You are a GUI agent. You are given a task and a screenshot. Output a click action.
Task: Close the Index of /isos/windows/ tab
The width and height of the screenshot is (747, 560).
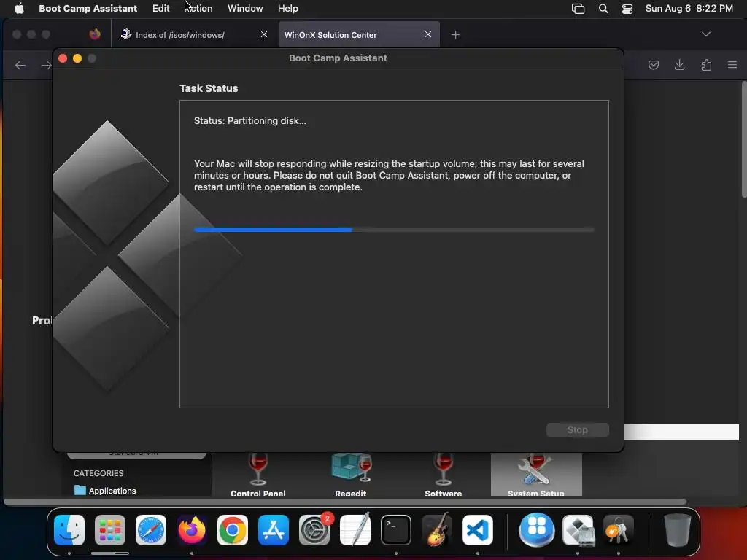pos(264,34)
